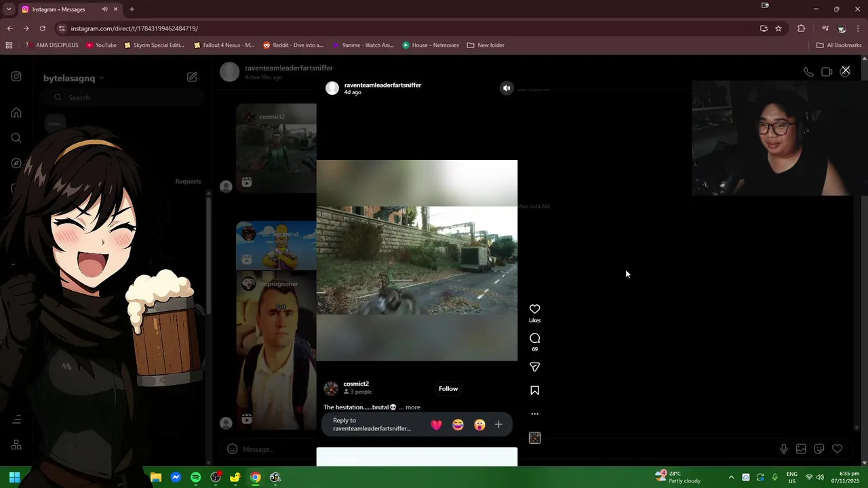Open Chrome extensions puzzle icon
The image size is (868, 488).
(801, 28)
